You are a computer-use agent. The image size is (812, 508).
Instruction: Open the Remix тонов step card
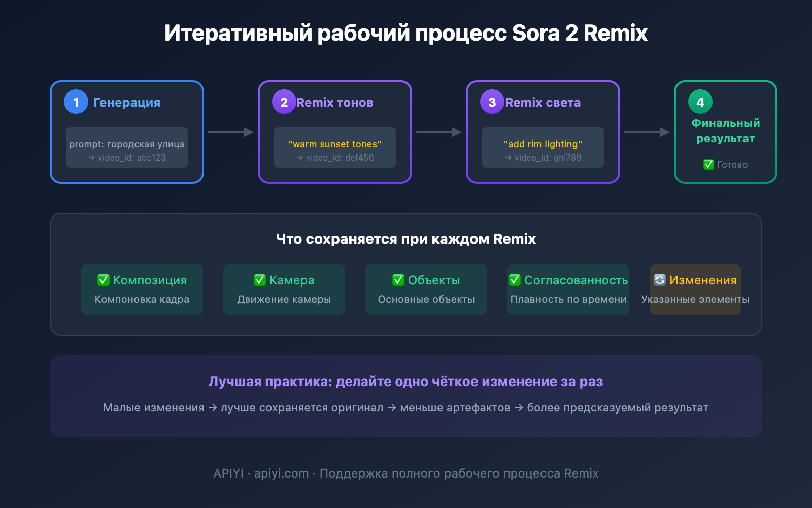[334, 131]
